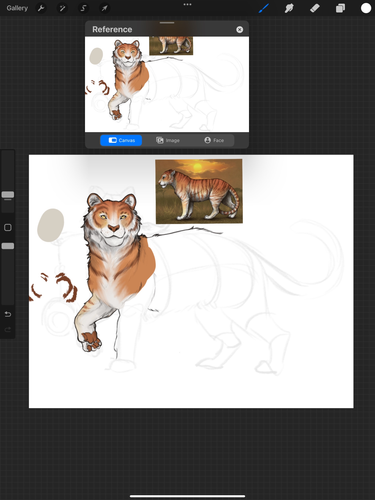Undo the last action with the sidebar arrow
This screenshot has width=375, height=500.
[x=8, y=314]
